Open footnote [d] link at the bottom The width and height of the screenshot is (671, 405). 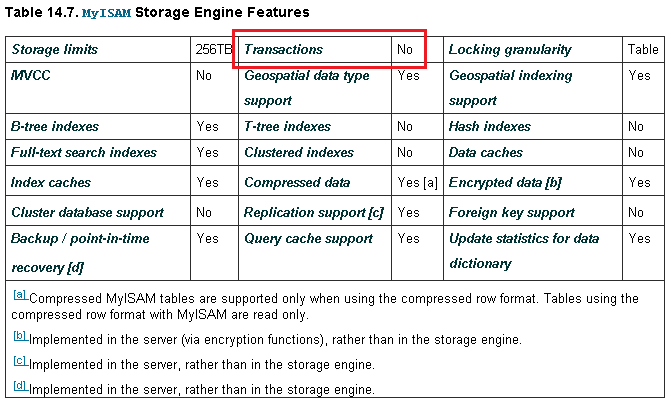(x=20, y=386)
